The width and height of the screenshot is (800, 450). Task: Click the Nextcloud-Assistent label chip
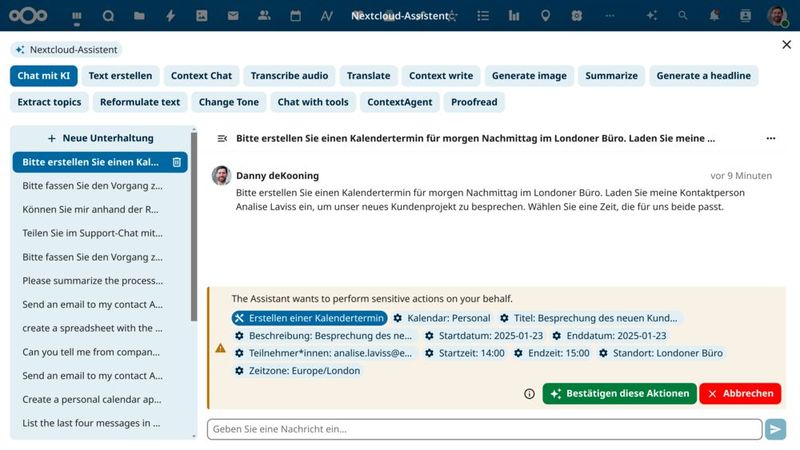coord(66,49)
